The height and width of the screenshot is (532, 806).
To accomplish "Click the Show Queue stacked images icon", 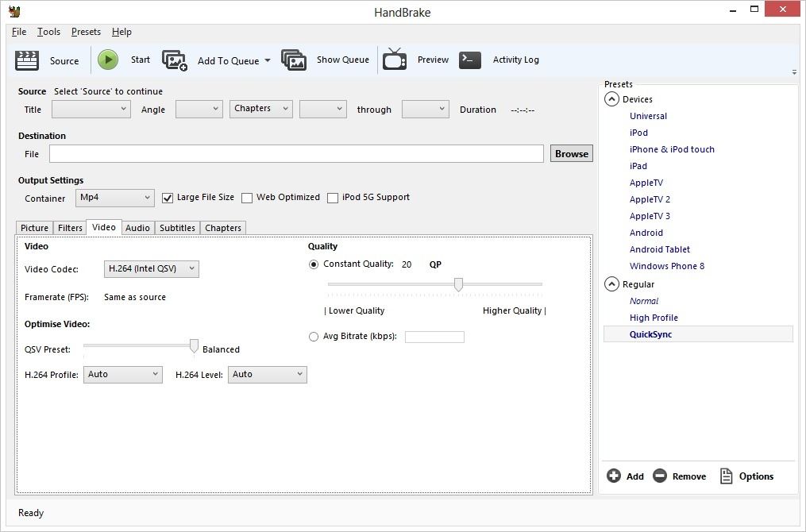I will pyautogui.click(x=294, y=60).
